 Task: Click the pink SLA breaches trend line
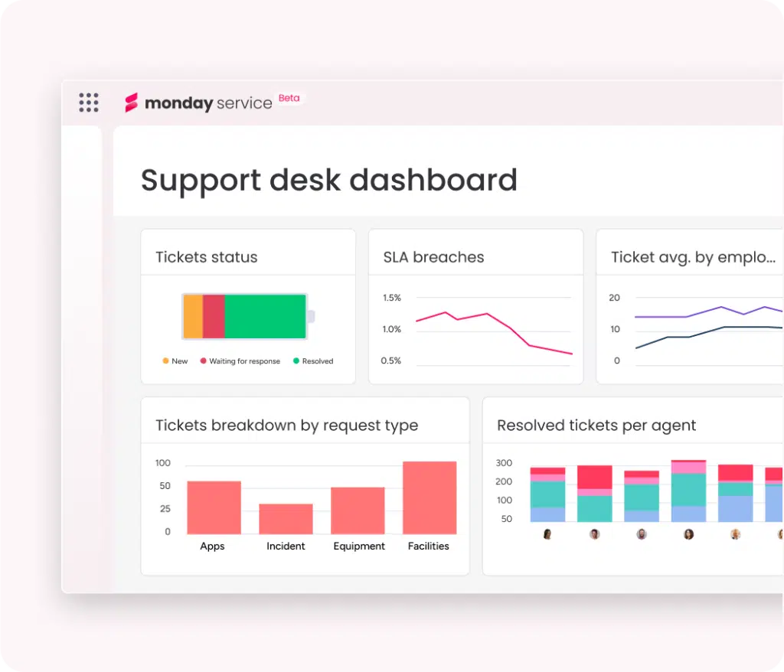pyautogui.click(x=510, y=328)
